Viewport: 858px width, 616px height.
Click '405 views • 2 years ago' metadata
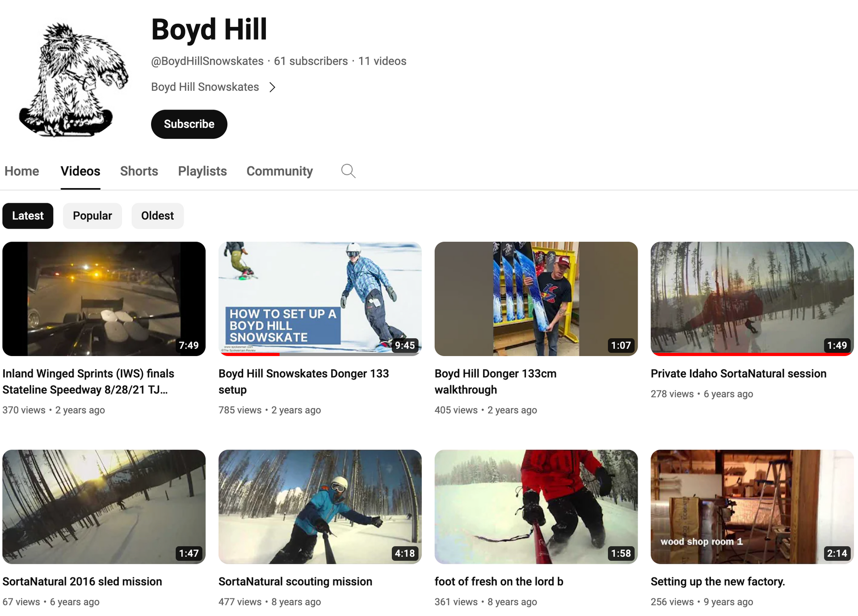coord(486,410)
